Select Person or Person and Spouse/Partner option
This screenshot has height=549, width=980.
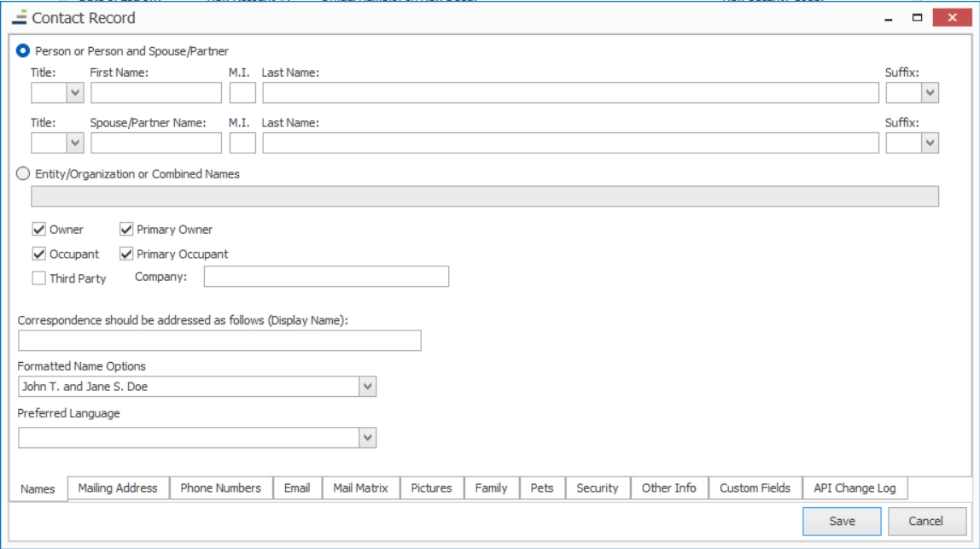click(24, 51)
